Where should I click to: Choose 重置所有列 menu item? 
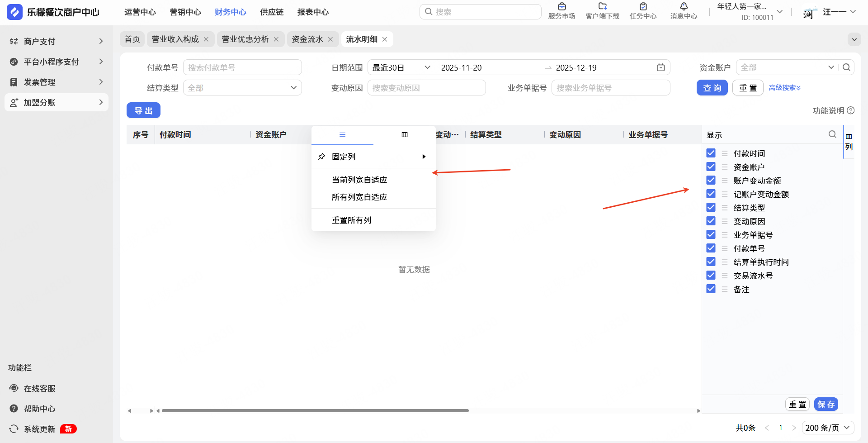click(373, 220)
